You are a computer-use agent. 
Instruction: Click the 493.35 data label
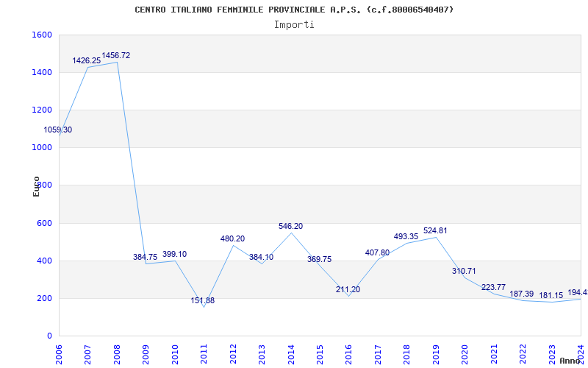click(x=406, y=236)
